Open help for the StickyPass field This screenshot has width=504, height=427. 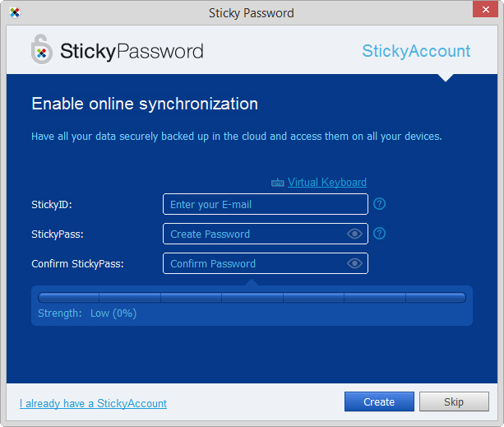(x=379, y=234)
